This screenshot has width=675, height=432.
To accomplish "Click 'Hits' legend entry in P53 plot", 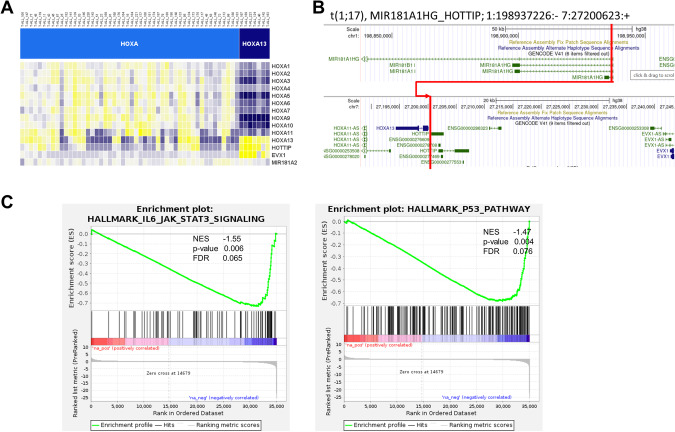I will [x=417, y=425].
